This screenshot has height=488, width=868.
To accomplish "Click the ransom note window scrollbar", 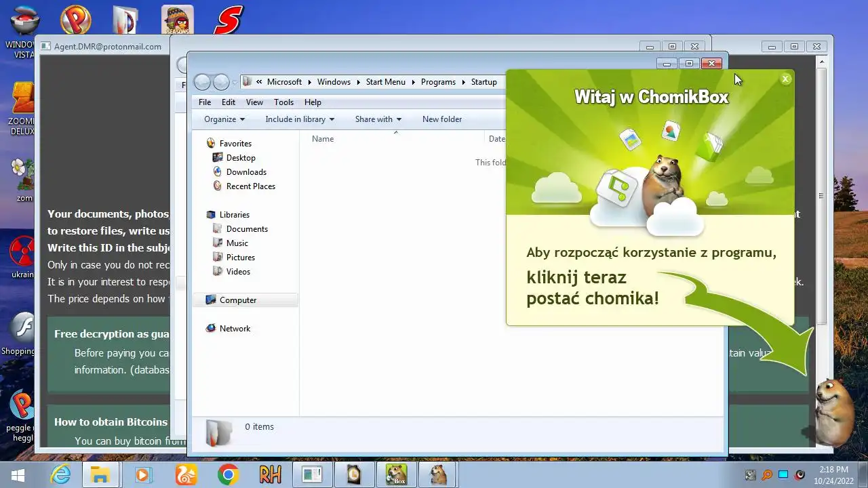I will tap(821, 197).
